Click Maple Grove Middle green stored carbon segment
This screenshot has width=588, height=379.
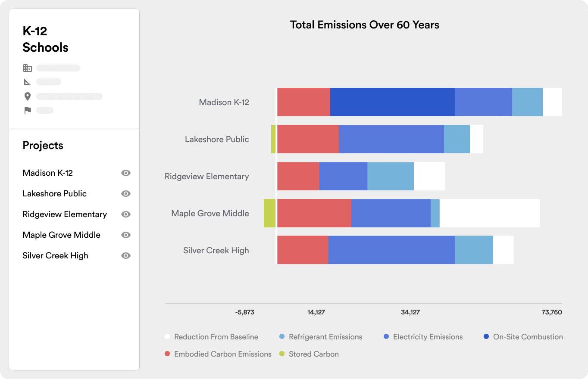pyautogui.click(x=270, y=213)
